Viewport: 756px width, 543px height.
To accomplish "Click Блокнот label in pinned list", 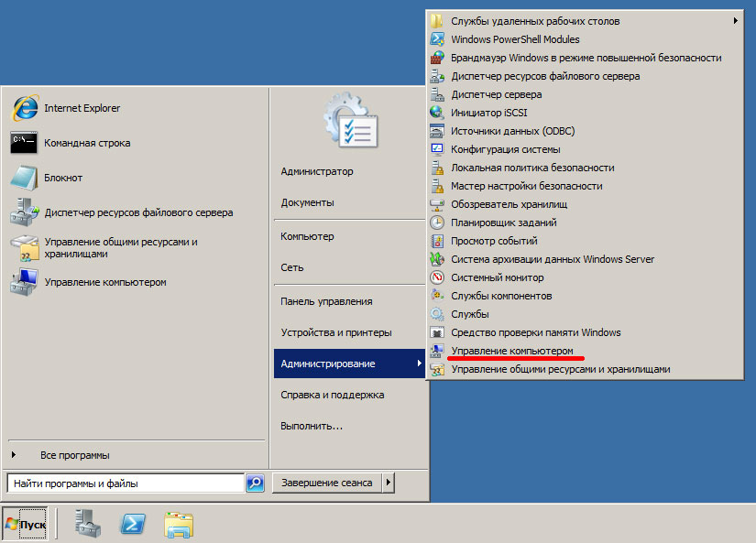I will [x=63, y=178].
